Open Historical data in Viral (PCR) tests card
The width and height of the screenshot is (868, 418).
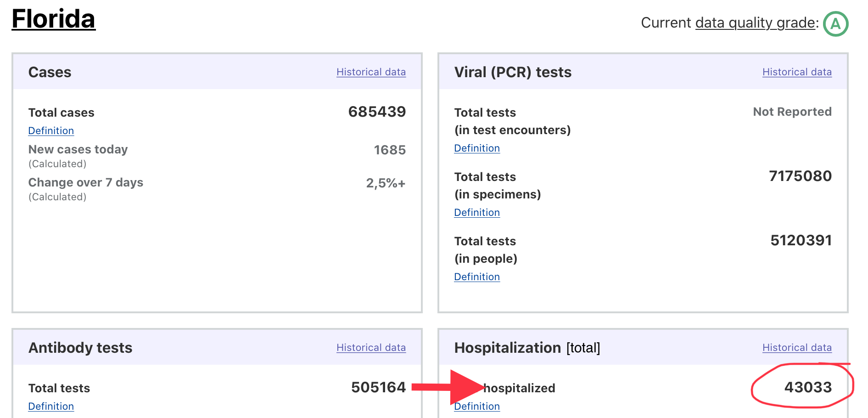click(x=797, y=72)
